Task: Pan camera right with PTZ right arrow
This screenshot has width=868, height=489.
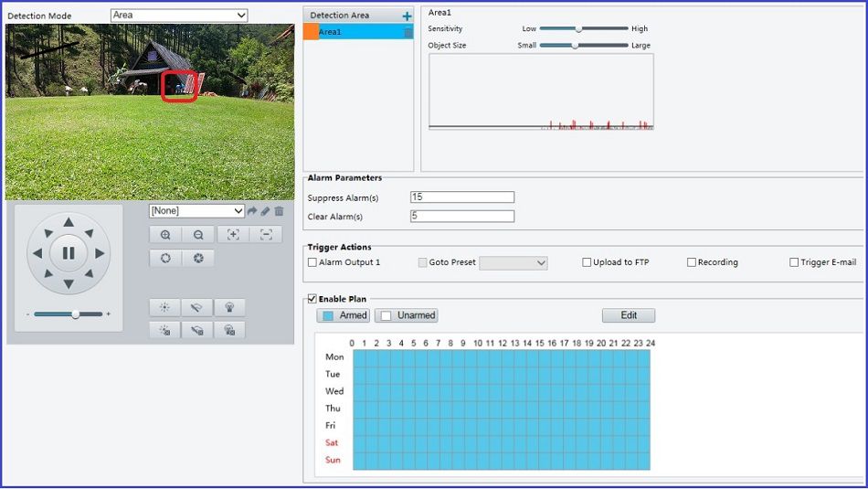Action: point(100,253)
